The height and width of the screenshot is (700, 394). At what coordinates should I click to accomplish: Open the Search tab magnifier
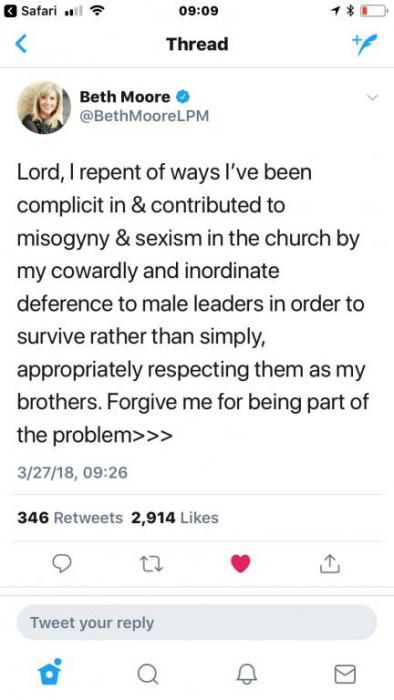point(148,674)
